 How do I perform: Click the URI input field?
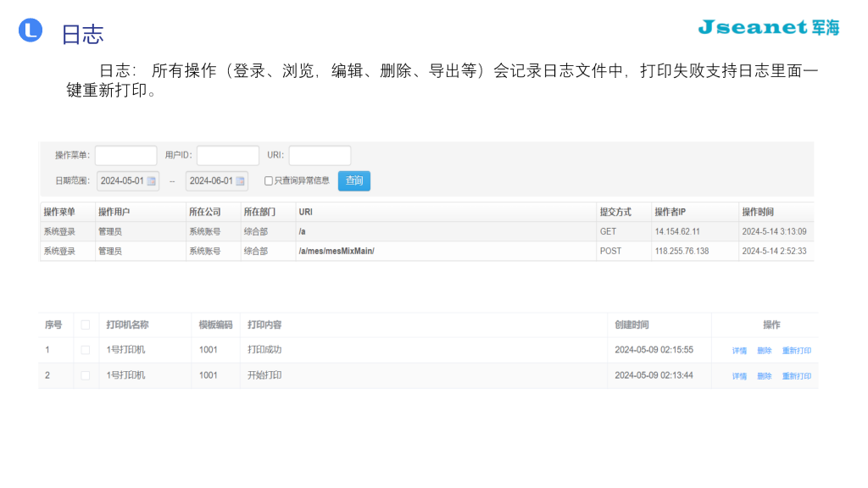320,155
